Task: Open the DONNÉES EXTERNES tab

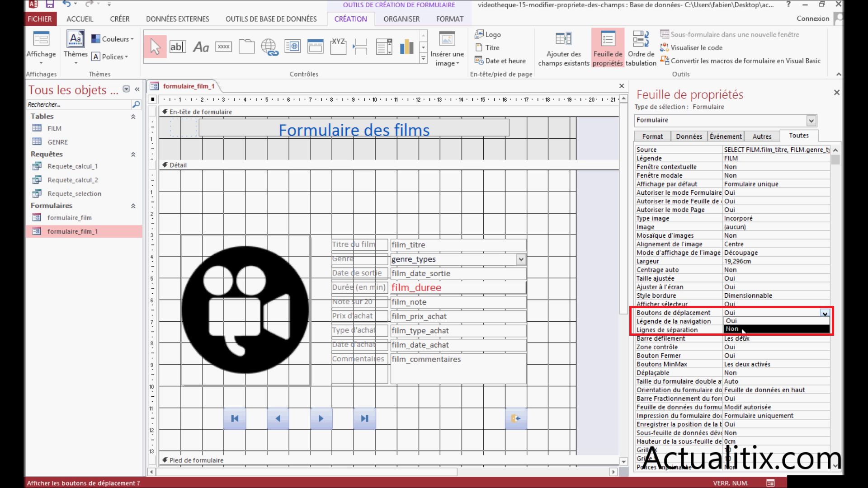Action: (x=177, y=19)
